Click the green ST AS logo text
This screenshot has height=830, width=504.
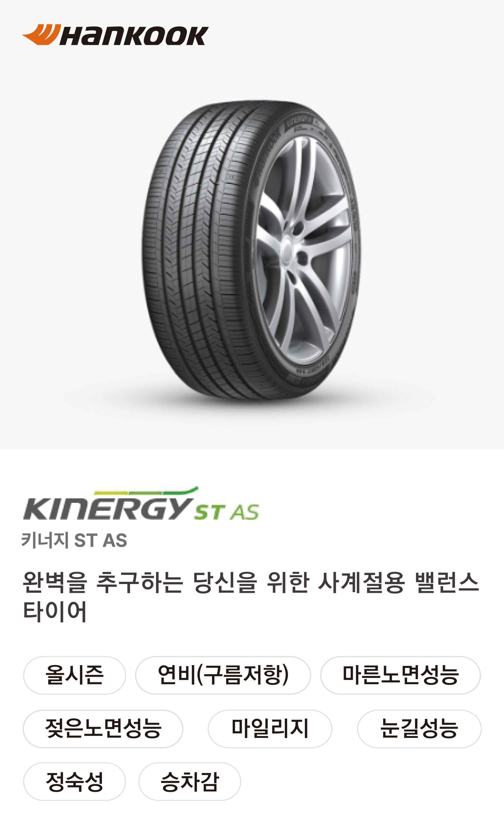(226, 512)
